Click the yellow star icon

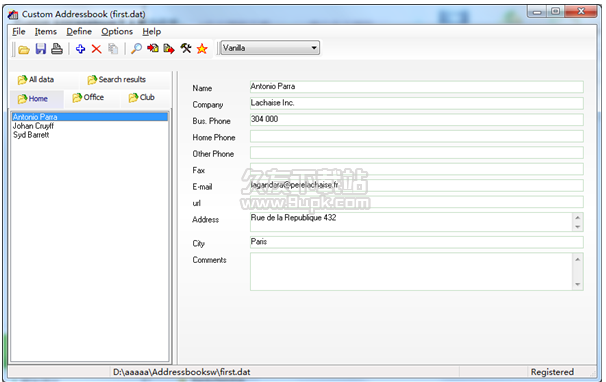(202, 49)
